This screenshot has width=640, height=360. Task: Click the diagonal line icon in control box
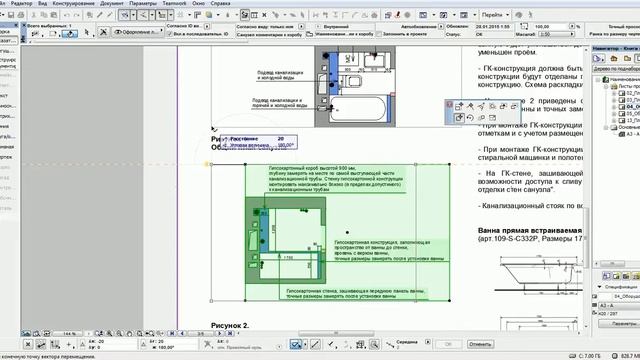click(x=315, y=344)
